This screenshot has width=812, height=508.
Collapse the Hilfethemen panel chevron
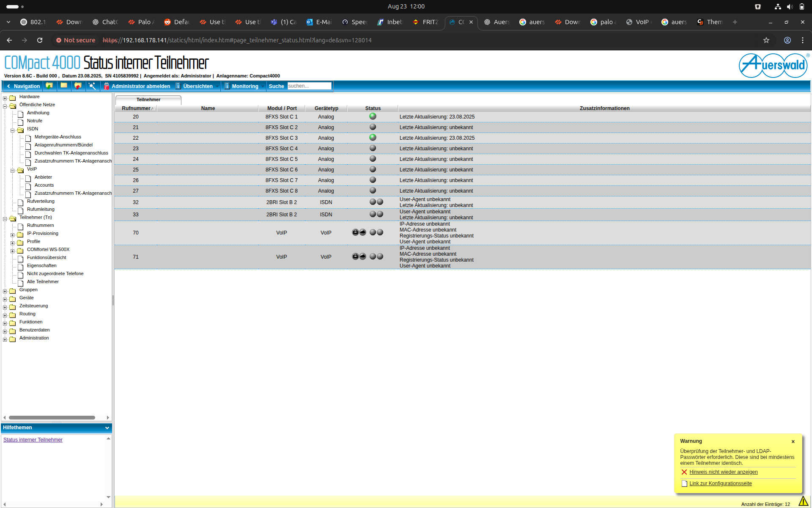coord(107,428)
